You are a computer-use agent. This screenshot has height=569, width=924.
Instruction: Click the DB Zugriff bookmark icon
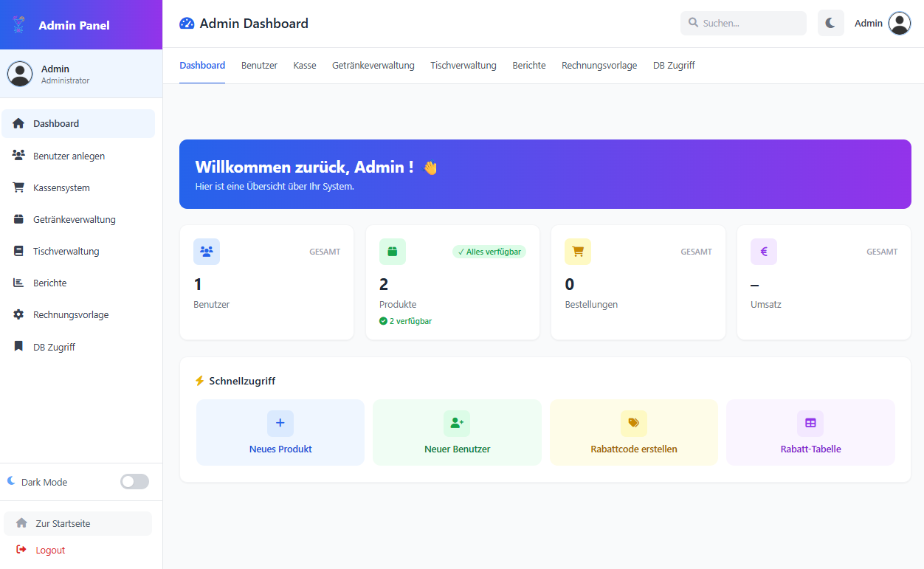(x=18, y=347)
